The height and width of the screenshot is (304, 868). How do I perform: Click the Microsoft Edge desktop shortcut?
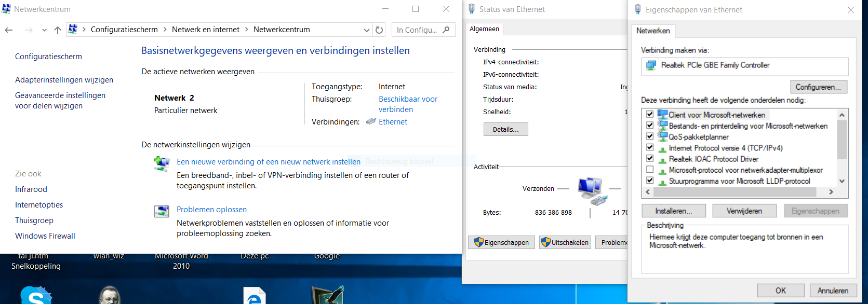coord(255,296)
